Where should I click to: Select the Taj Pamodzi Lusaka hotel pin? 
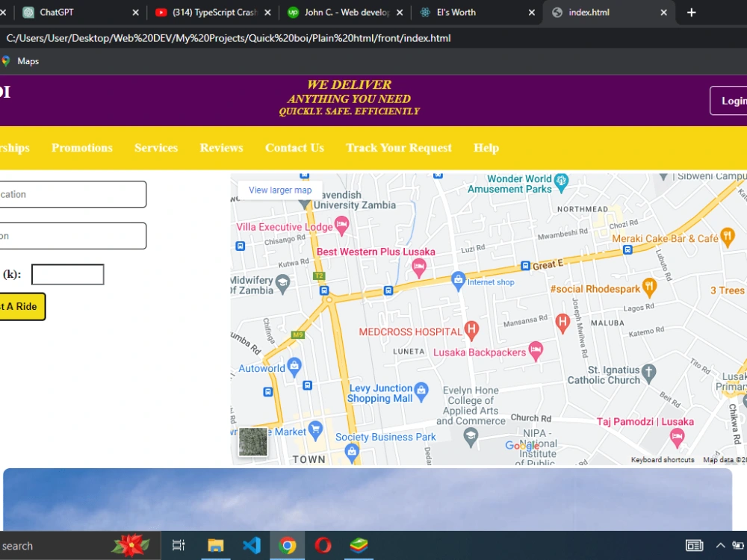[x=677, y=437]
